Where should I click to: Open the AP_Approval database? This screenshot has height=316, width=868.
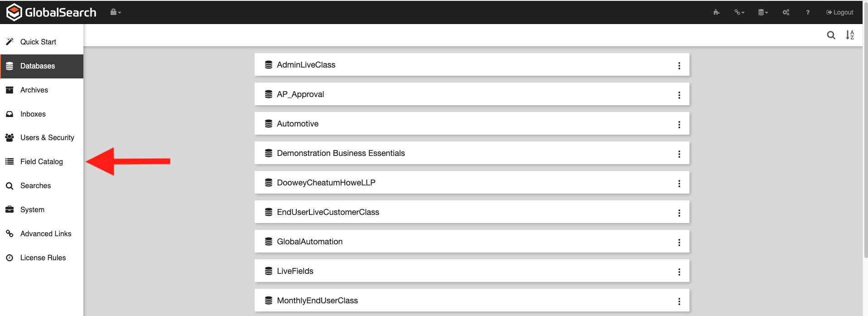coord(300,94)
